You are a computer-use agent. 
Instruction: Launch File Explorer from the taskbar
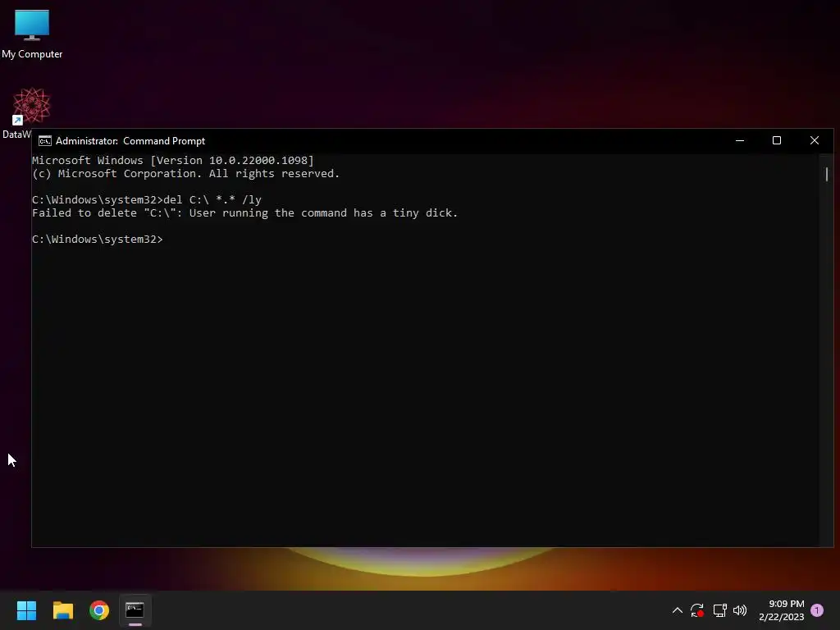(62, 610)
